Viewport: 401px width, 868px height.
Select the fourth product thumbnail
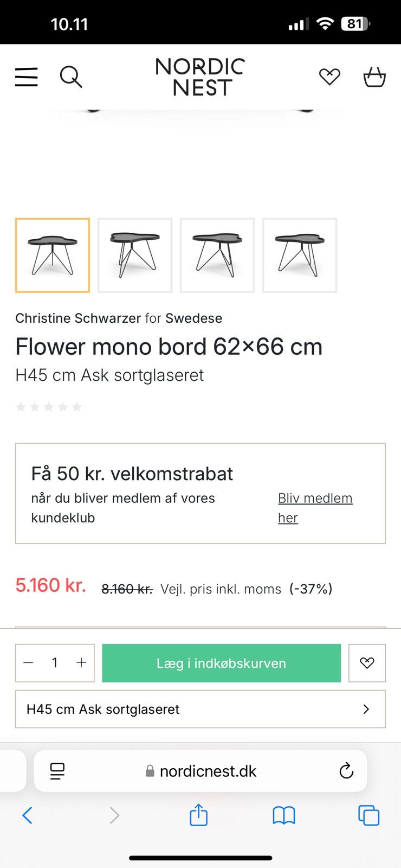(x=300, y=256)
